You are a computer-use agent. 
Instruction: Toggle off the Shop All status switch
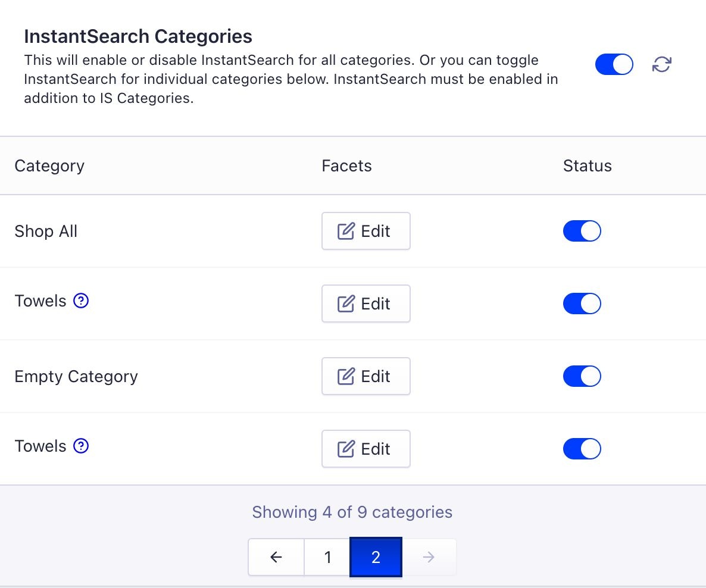click(582, 231)
